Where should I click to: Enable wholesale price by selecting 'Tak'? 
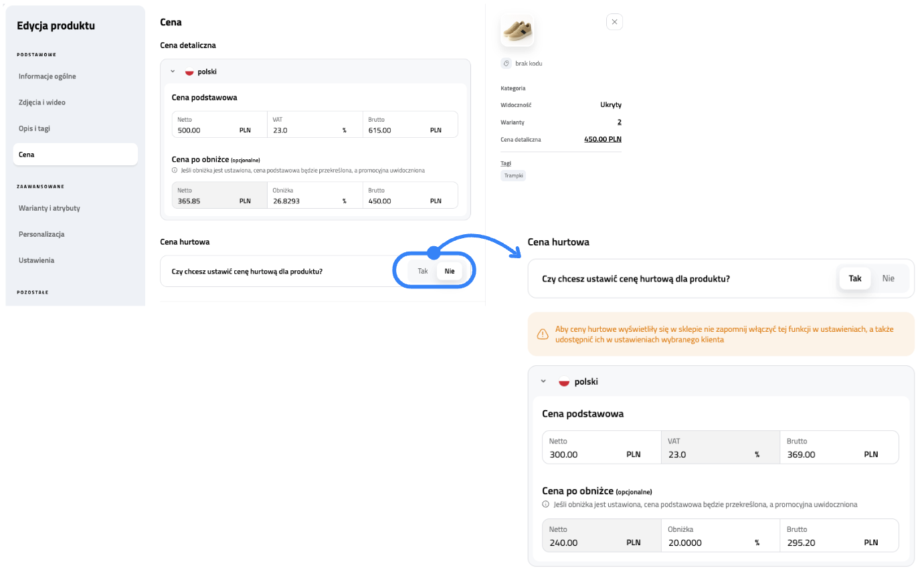click(x=422, y=271)
